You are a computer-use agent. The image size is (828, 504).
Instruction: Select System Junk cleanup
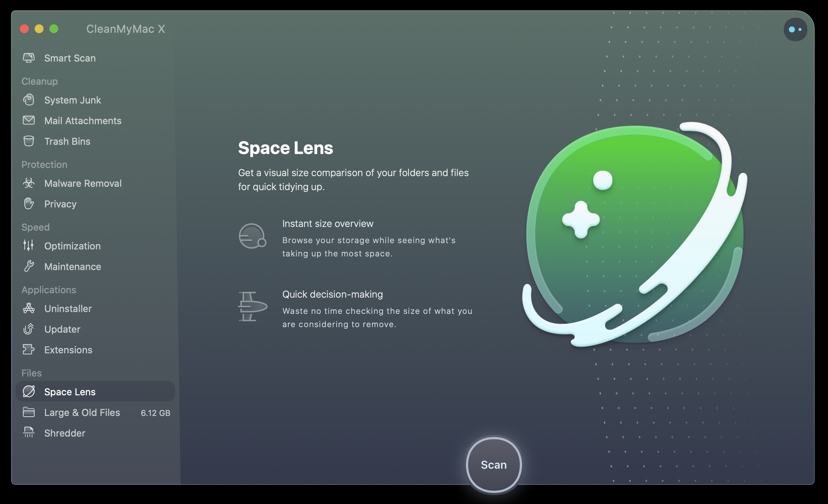point(72,100)
